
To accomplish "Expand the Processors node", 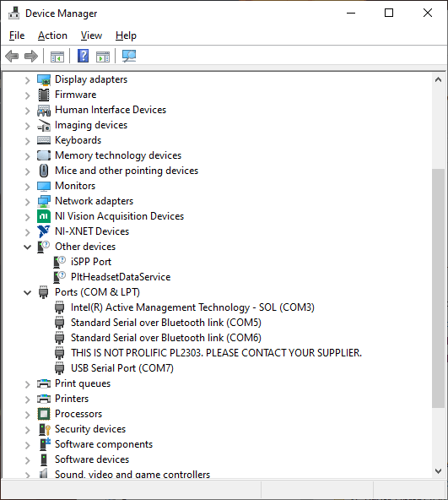I will (28, 415).
